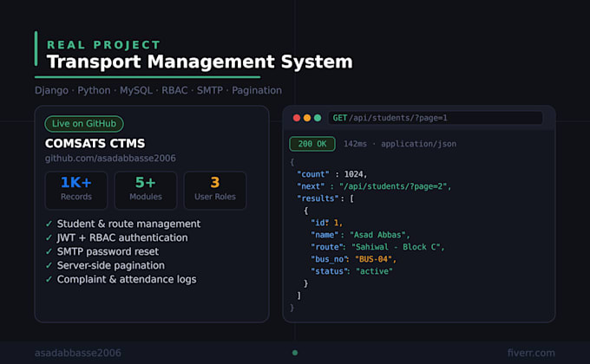Click the 'SMTP password reset' text
Viewport: 590px width, 364px height.
[x=108, y=251]
